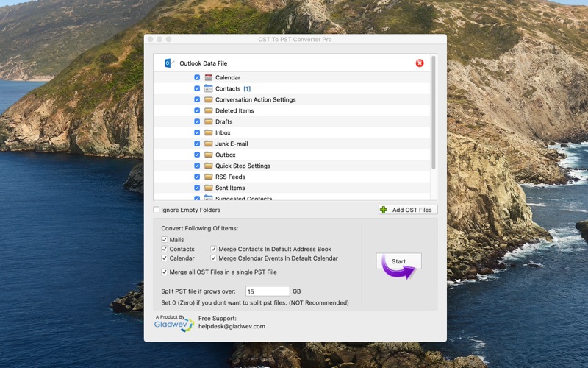The width and height of the screenshot is (588, 368).
Task: Click the folder list vertical scrollbar
Action: tap(434, 113)
